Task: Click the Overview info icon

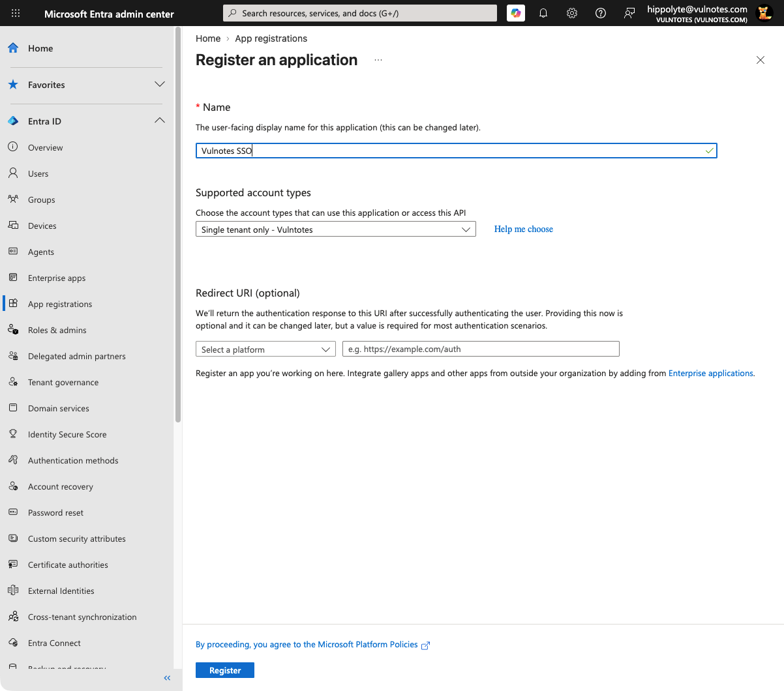Action: coord(13,147)
